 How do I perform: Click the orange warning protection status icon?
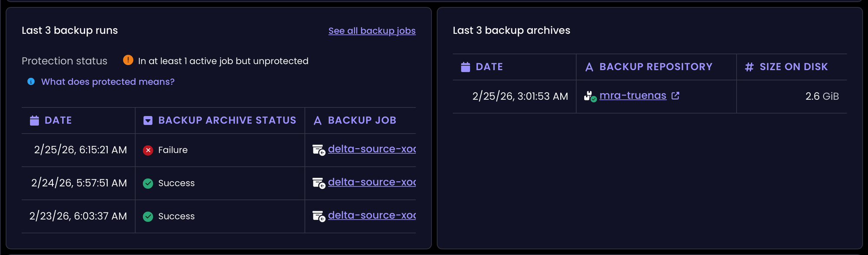click(x=128, y=60)
